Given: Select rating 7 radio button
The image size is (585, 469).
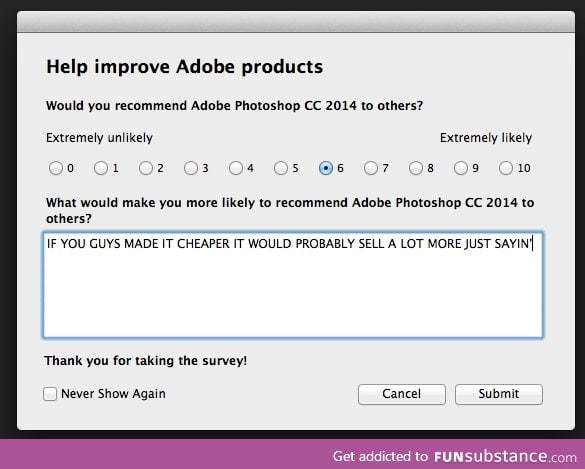Looking at the screenshot, I should [371, 168].
